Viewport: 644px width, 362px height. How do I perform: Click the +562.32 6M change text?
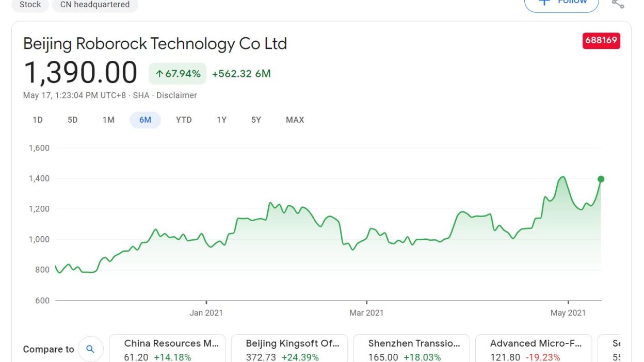(x=241, y=74)
